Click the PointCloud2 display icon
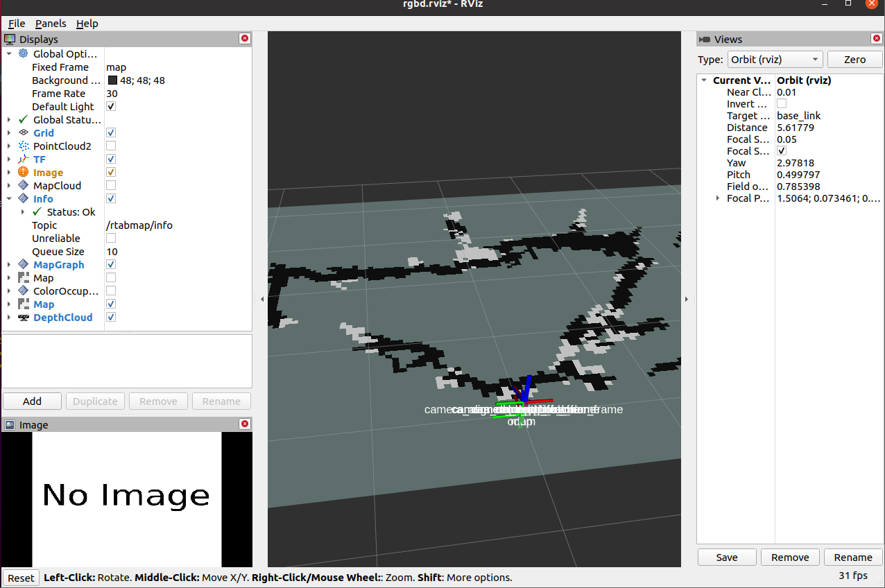 pyautogui.click(x=24, y=146)
